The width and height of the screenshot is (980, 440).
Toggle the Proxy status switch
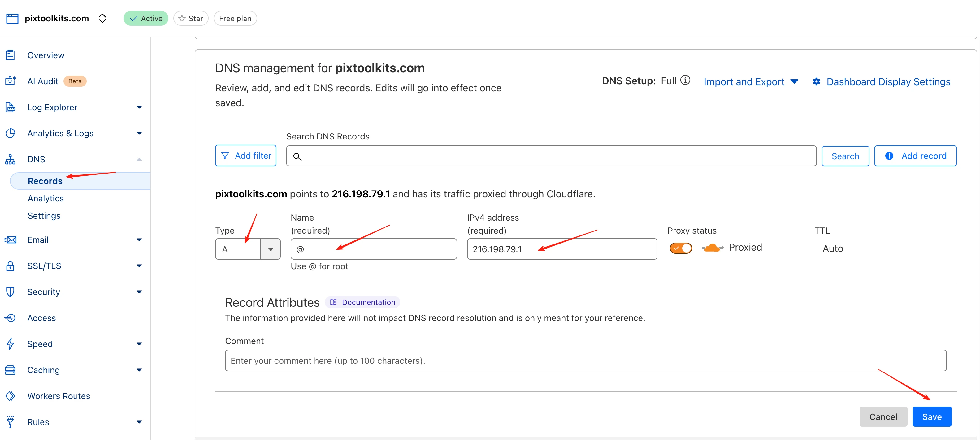click(681, 249)
